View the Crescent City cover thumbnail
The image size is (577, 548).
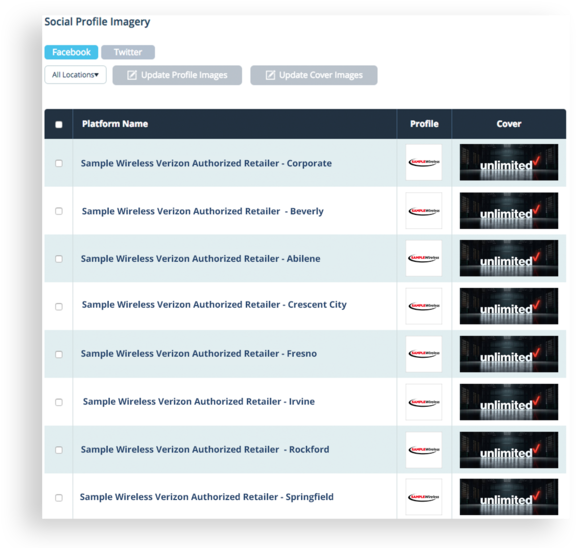point(509,306)
